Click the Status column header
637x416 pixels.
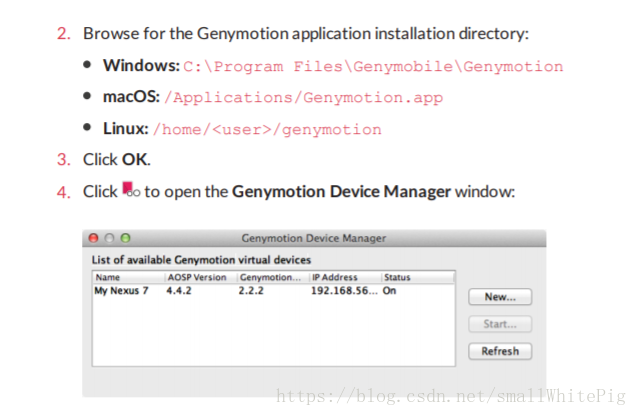[418, 277]
